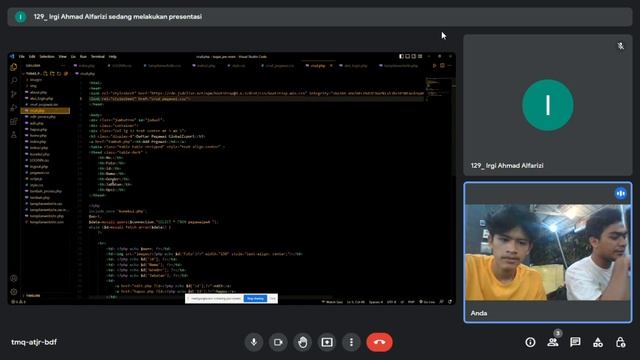Viewport: 640px width, 360px height.
Task: Turn off the camera in Meet
Action: (278, 342)
